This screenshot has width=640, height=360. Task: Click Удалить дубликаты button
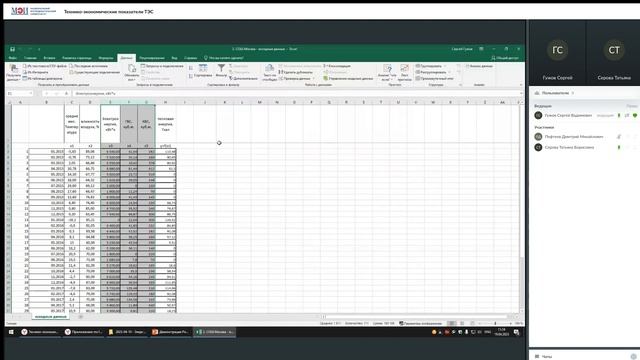pos(296,72)
